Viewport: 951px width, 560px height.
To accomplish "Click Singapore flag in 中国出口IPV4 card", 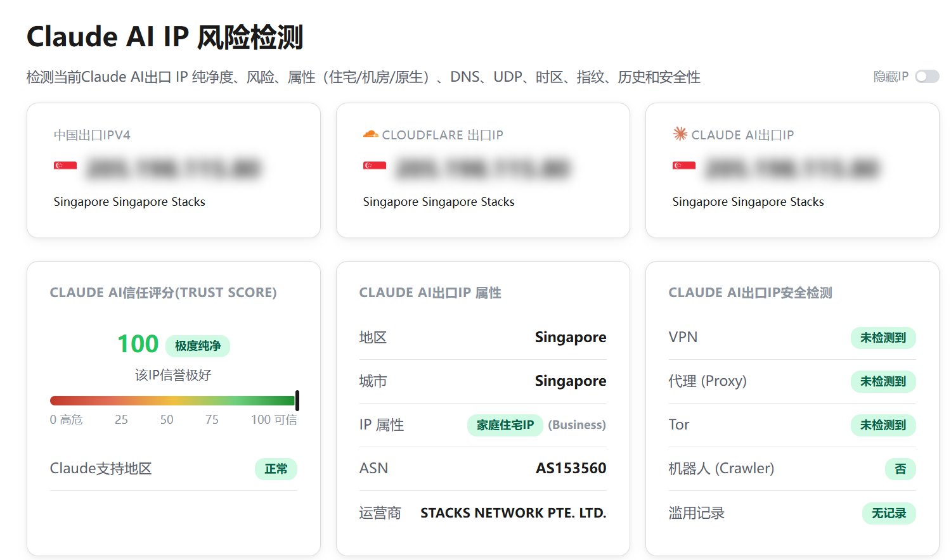I will point(65,166).
